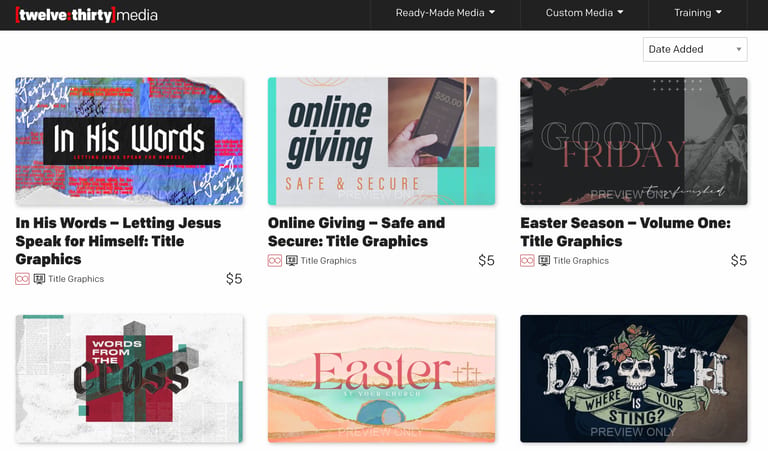Open the Death Where Is Your Sting thumbnail
The height and width of the screenshot is (451, 768).
pos(634,379)
